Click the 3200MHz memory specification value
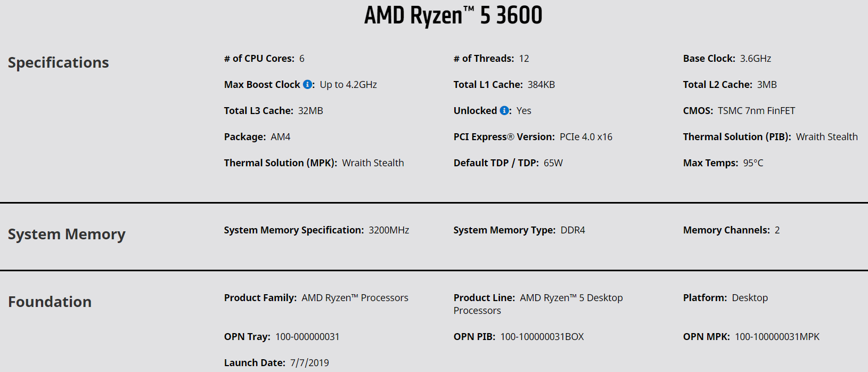This screenshot has width=868, height=372. (389, 230)
